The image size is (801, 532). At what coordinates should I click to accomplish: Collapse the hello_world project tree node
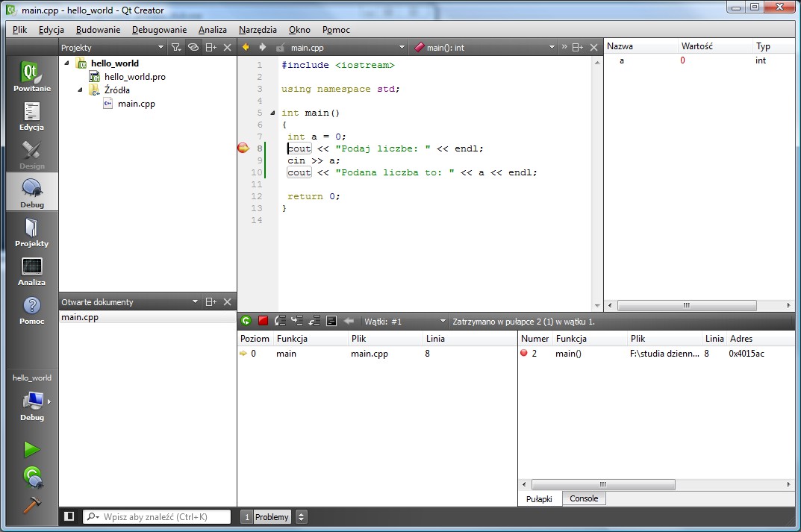66,63
